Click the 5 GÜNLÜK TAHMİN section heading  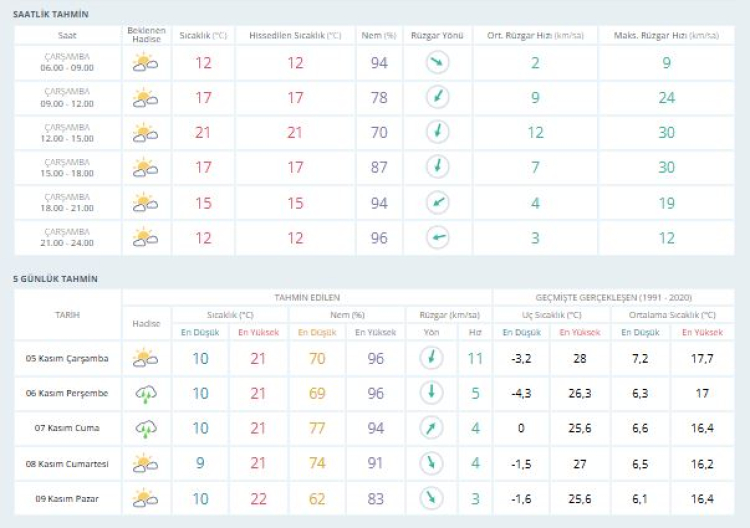pyautogui.click(x=56, y=279)
